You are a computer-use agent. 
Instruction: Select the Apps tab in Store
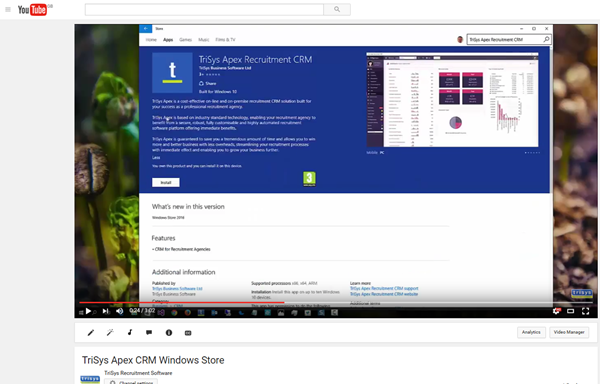coord(168,39)
